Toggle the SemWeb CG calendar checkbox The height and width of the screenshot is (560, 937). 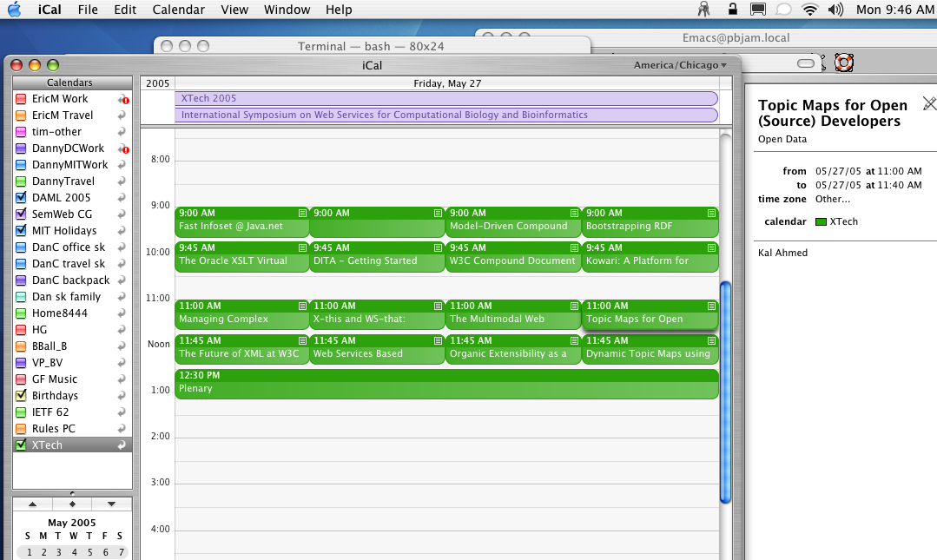[21, 214]
